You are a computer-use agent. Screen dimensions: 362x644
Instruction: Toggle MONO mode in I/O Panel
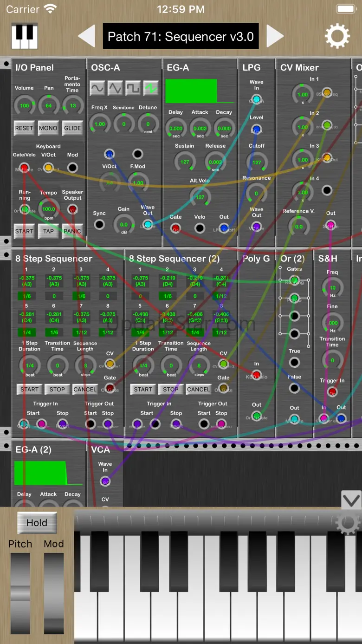48,128
